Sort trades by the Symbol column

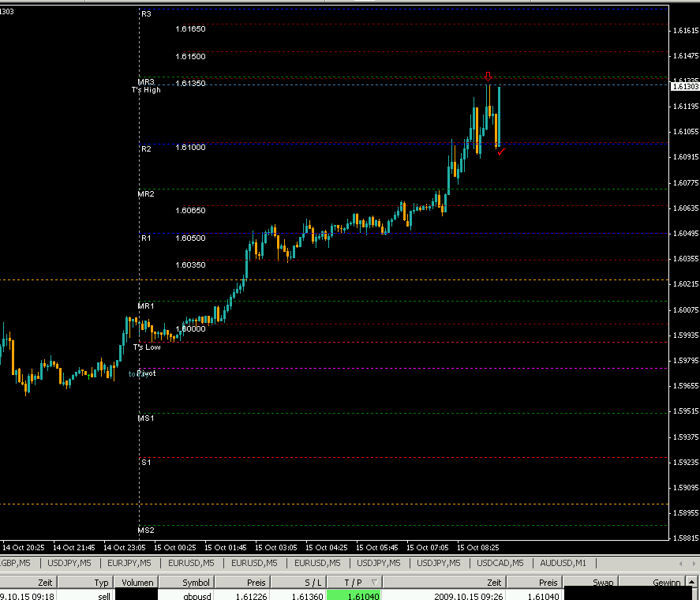tap(186, 582)
